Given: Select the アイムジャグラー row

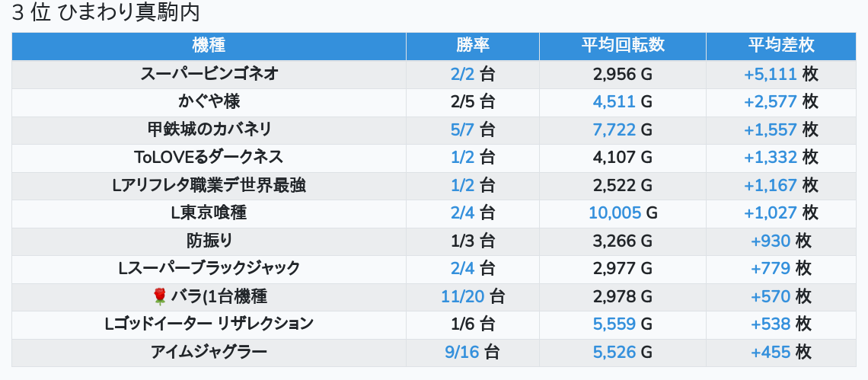Looking at the screenshot, I should [434, 353].
